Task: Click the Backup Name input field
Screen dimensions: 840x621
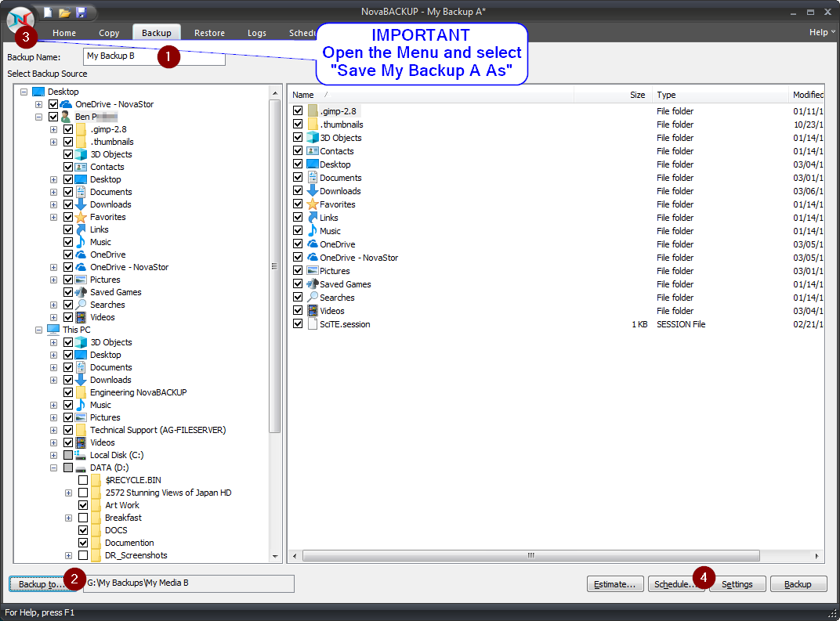Action: click(x=154, y=56)
